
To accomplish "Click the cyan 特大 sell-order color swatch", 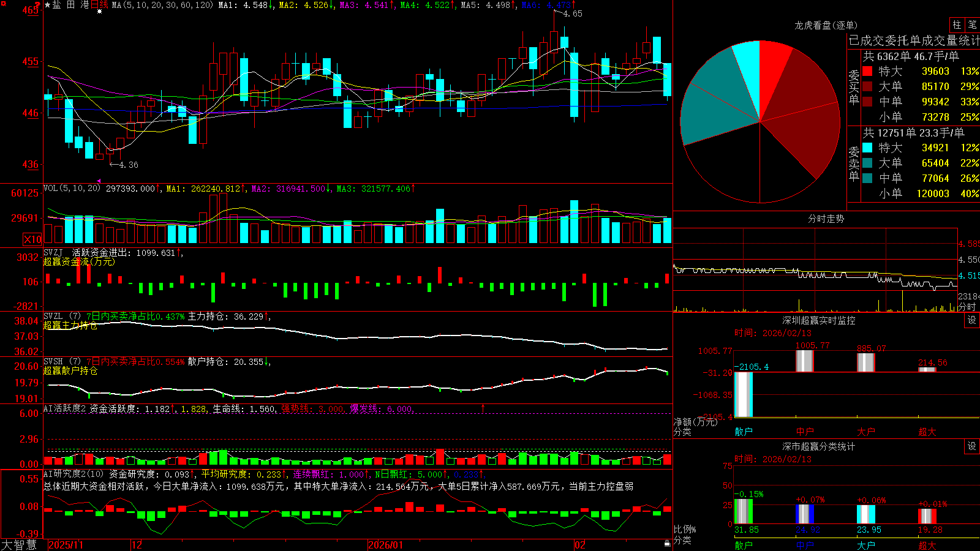I will (x=867, y=148).
